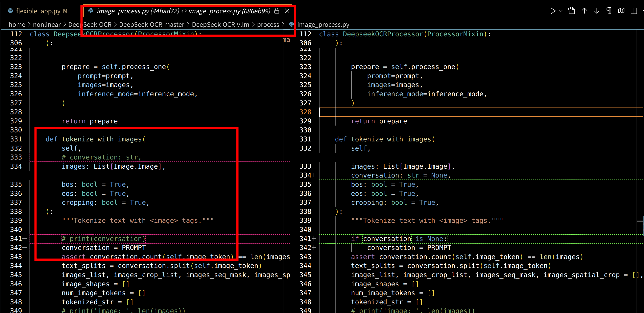Toggle inline split view icon

(x=634, y=11)
